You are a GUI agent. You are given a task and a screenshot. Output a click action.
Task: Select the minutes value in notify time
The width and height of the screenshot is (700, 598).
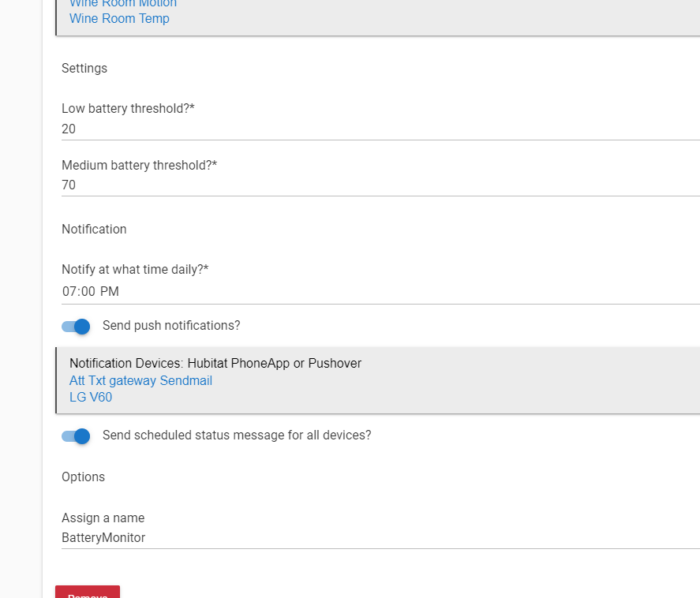tap(88, 292)
